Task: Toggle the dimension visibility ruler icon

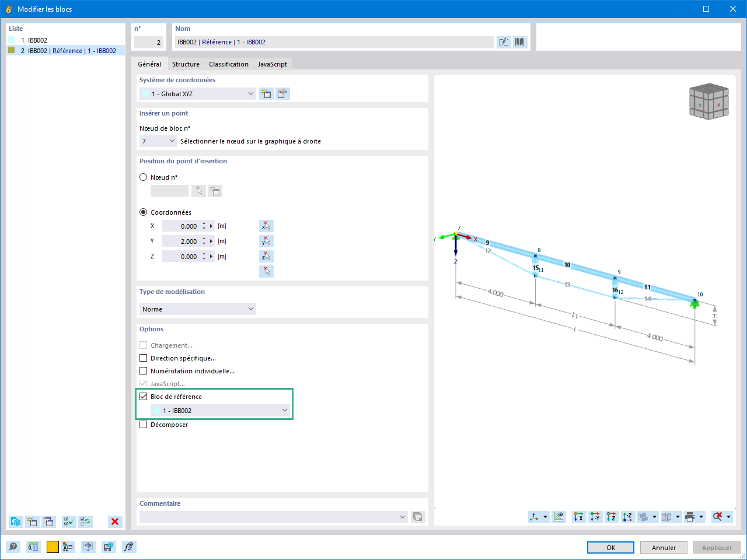Action: coord(559,517)
